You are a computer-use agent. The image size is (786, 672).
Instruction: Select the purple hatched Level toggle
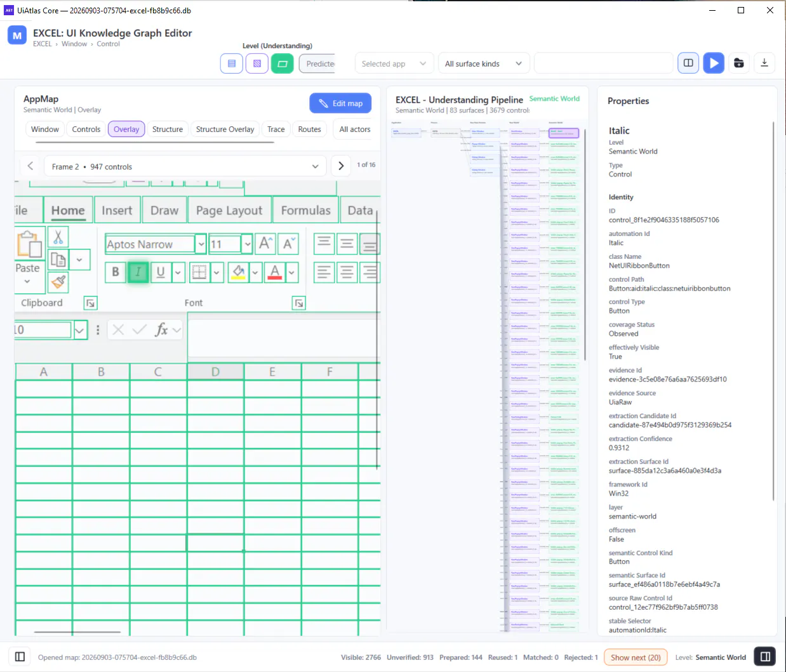click(257, 63)
